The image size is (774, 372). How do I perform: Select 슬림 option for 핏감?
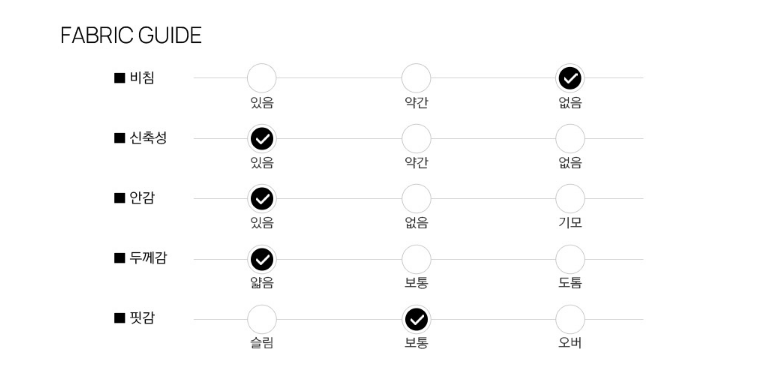(262, 320)
